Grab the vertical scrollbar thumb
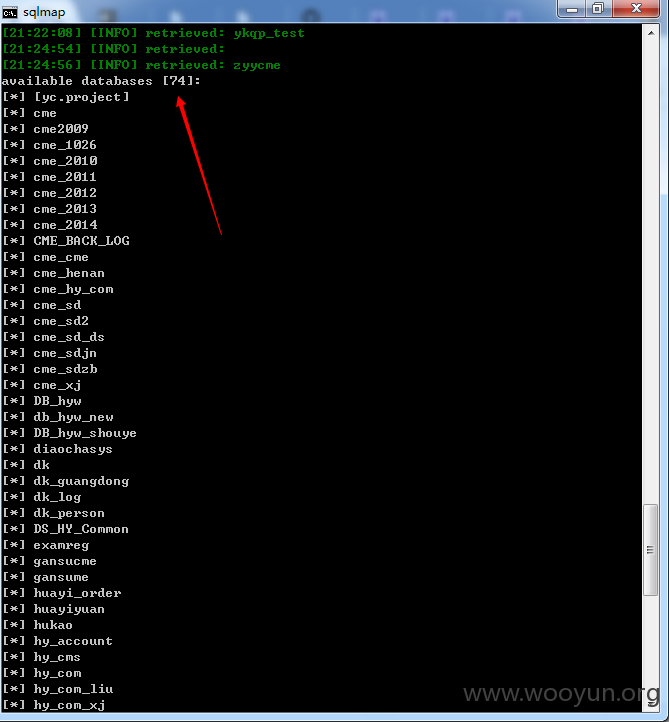The image size is (669, 722). (x=650, y=550)
